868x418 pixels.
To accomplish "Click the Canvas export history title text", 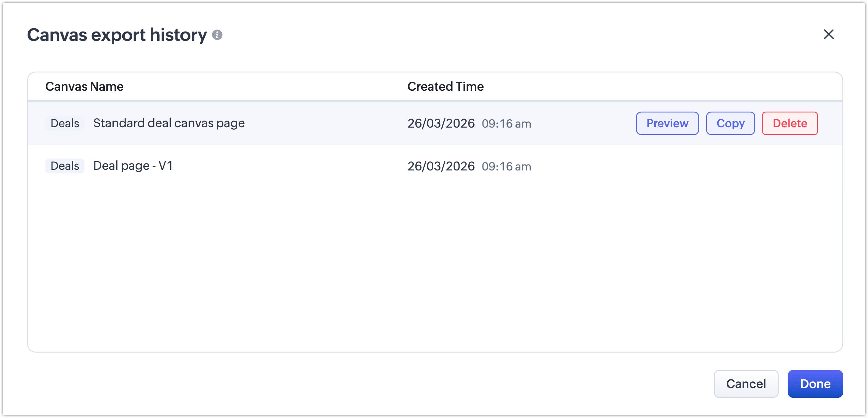I will pos(117,35).
